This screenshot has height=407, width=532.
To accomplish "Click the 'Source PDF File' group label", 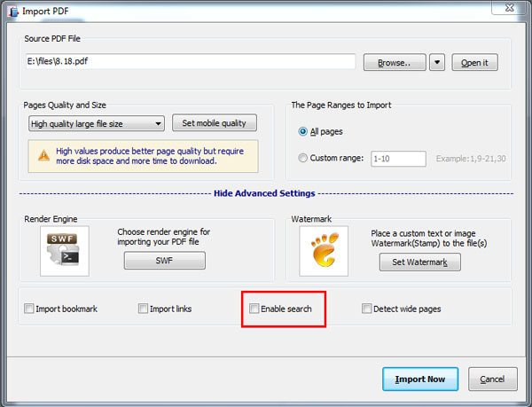I will pos(52,39).
